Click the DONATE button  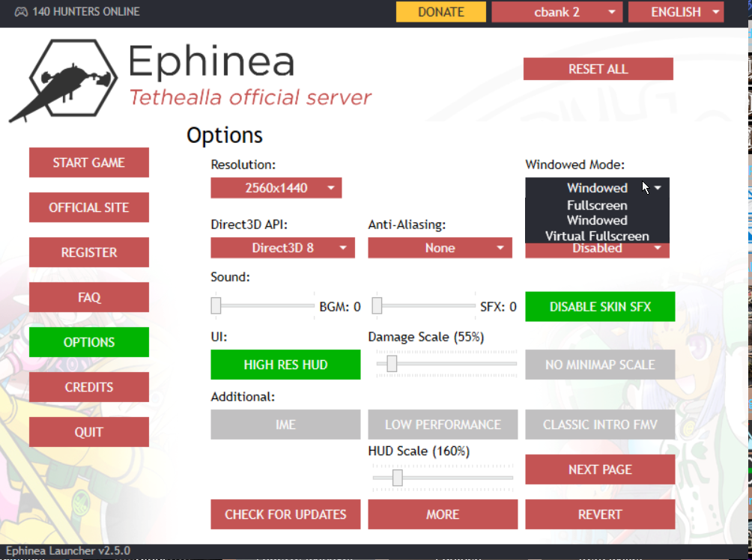pyautogui.click(x=440, y=11)
